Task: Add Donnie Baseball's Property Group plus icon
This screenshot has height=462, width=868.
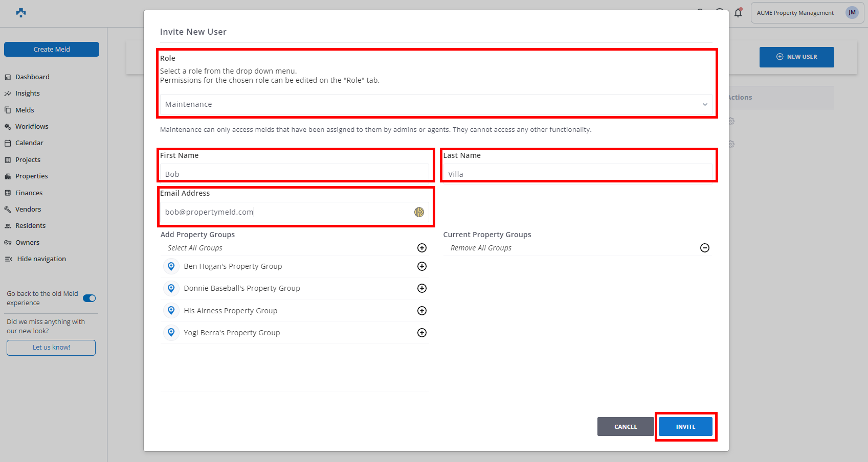Action: coord(422,288)
